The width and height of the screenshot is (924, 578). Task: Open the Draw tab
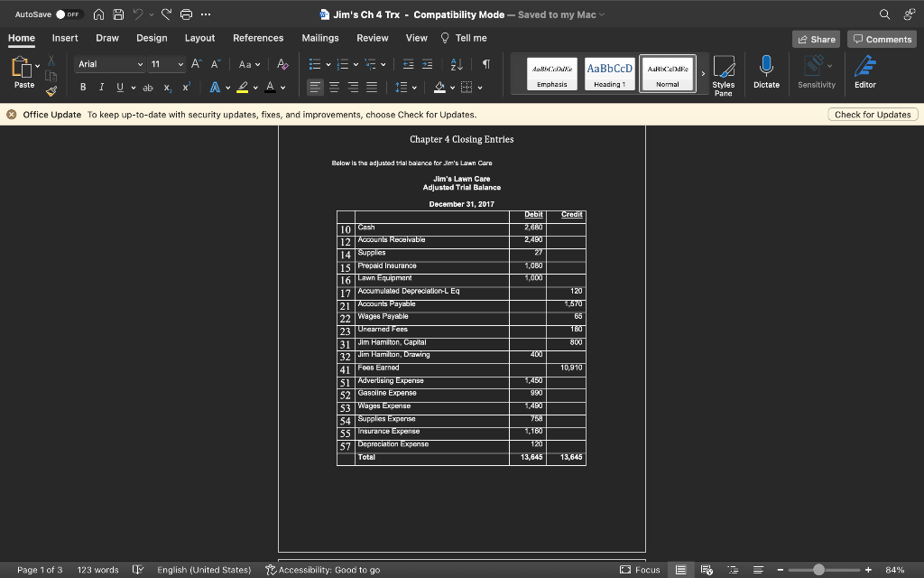[107, 38]
